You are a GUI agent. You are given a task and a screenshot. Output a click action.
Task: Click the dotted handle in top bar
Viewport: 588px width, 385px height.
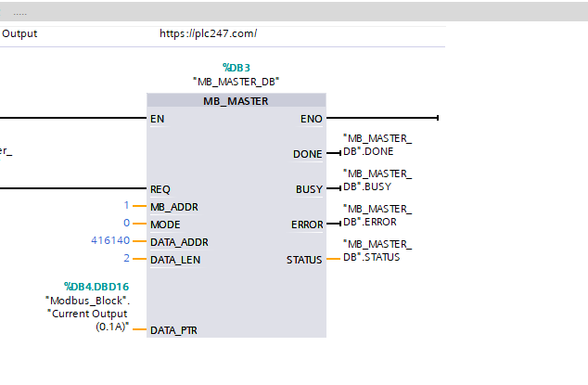click(19, 14)
